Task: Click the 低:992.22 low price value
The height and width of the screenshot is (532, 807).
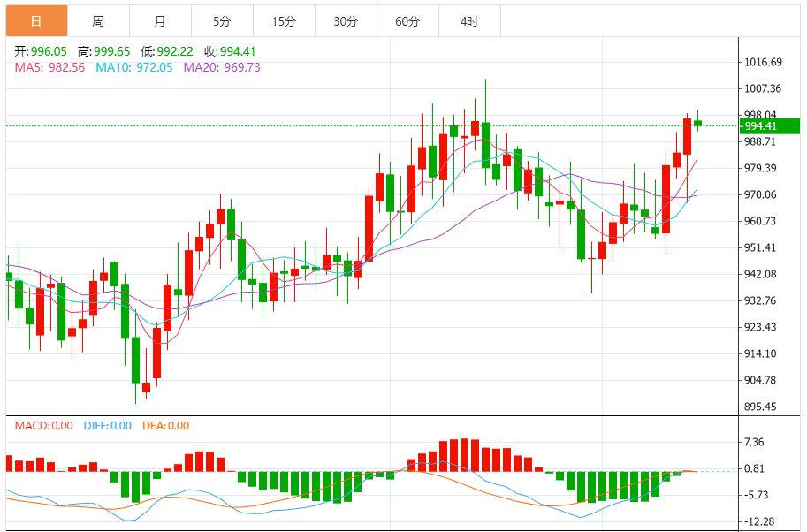Action: 167,51
